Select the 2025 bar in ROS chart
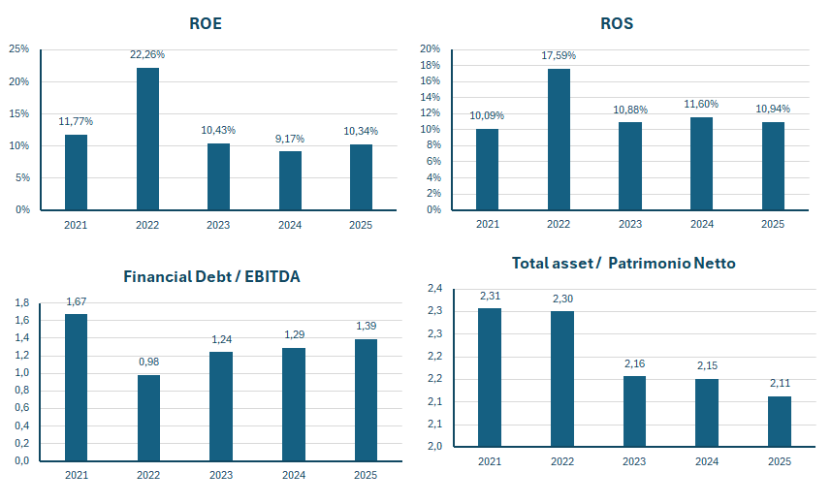Screen dimensions: 831x504 pos(773,166)
